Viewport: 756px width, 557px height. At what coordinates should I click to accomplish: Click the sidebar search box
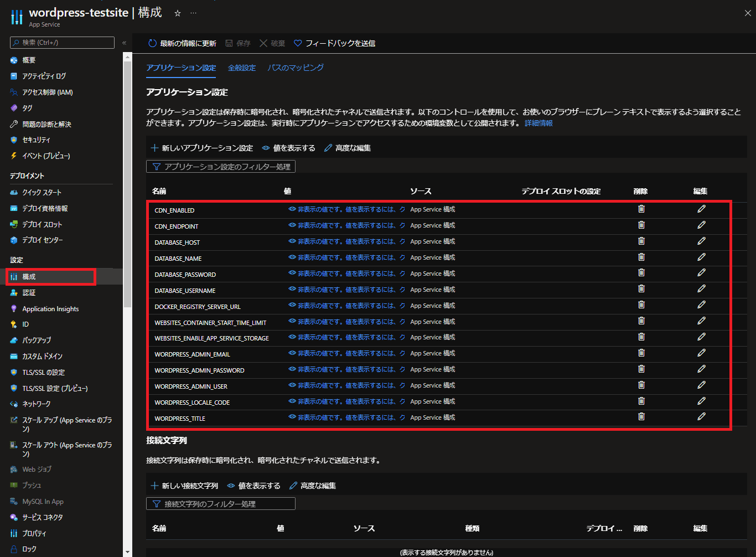[x=62, y=43]
